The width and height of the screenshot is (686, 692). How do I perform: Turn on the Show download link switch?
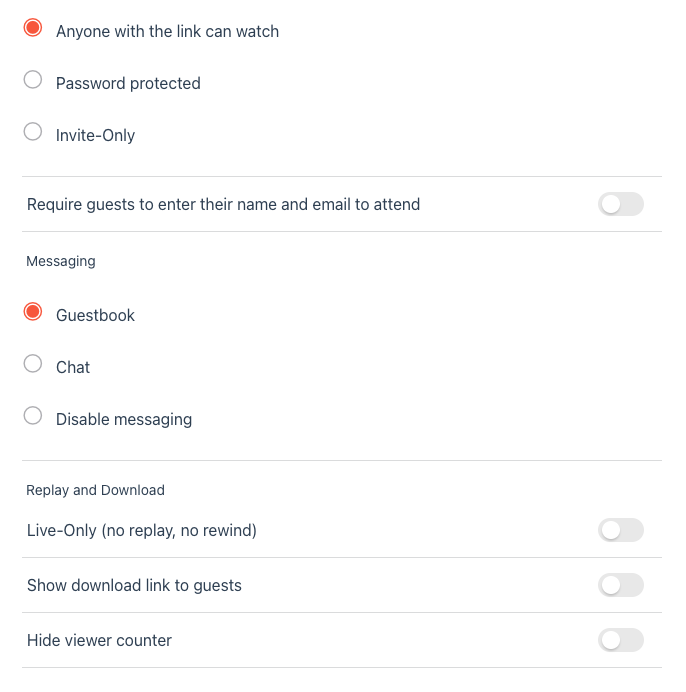click(x=620, y=585)
